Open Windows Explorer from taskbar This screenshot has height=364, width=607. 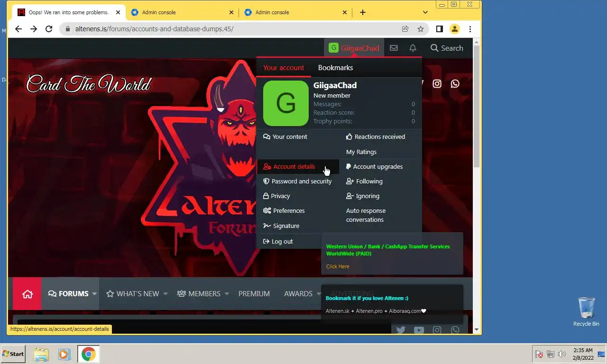pos(41,354)
